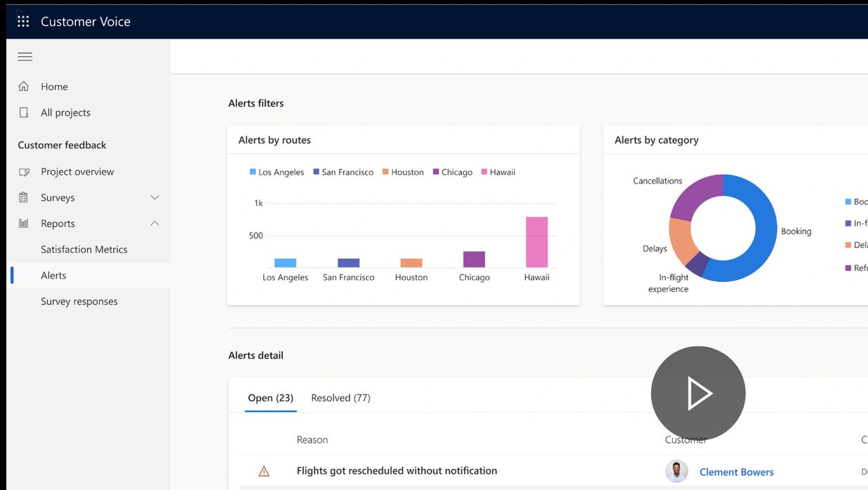Toggle the Hawaii series in routes chart legend
This screenshot has width=868, height=490.
coord(498,172)
